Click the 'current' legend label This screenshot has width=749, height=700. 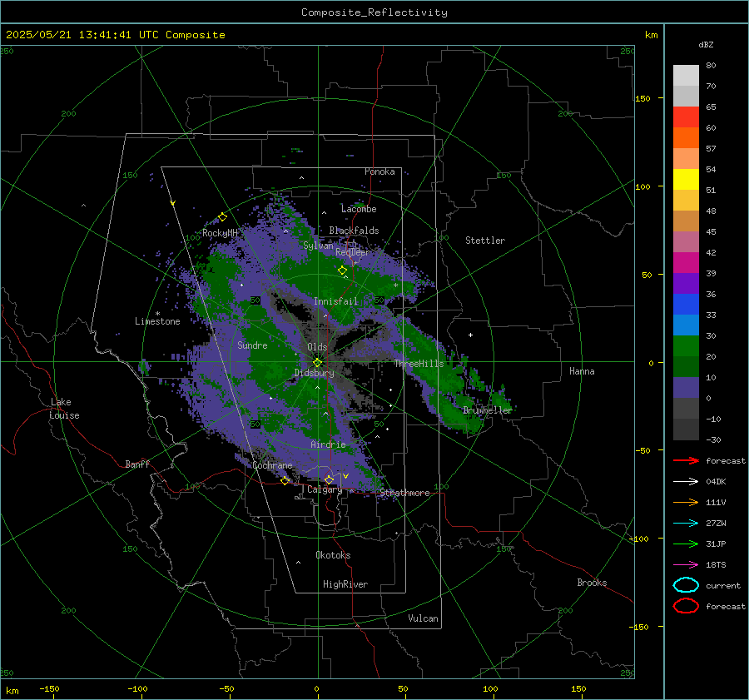pyautogui.click(x=723, y=585)
